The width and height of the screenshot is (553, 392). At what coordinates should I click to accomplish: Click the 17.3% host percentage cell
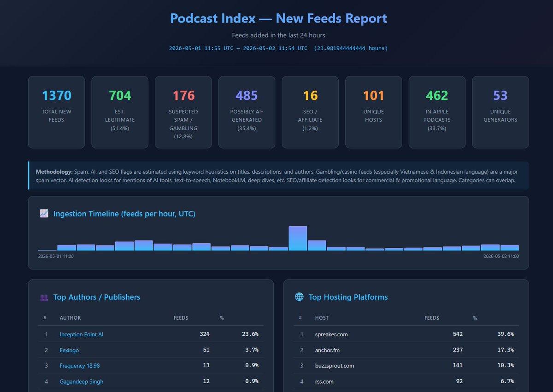tap(505, 350)
